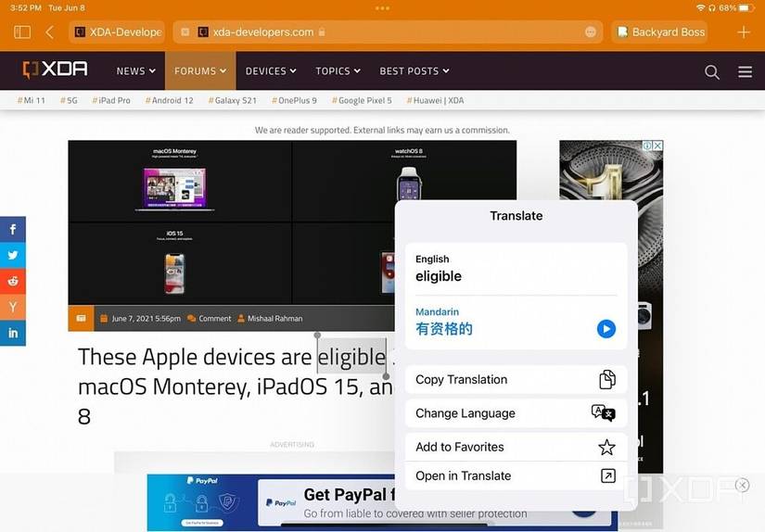The width and height of the screenshot is (765, 532).
Task: Tap the highlighted word eligible
Action: point(351,357)
